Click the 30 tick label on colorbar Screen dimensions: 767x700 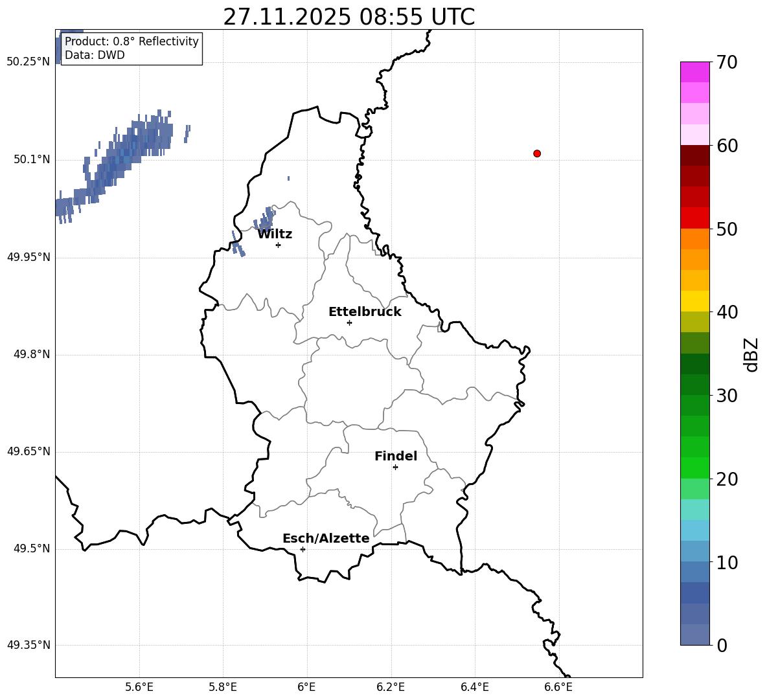727,396
